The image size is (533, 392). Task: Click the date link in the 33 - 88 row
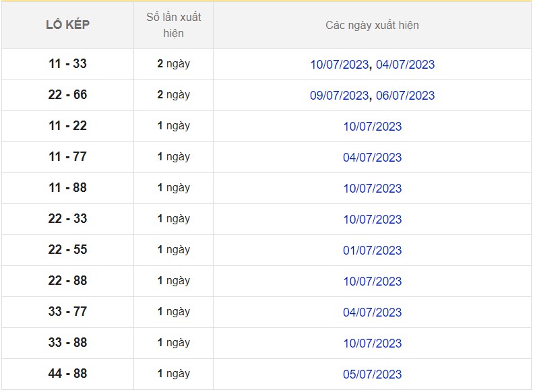(x=372, y=344)
